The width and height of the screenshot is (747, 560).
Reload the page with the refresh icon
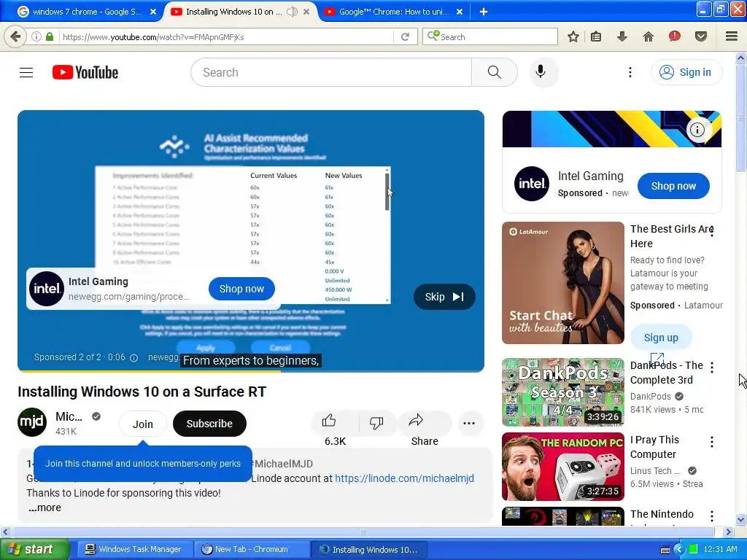point(405,36)
